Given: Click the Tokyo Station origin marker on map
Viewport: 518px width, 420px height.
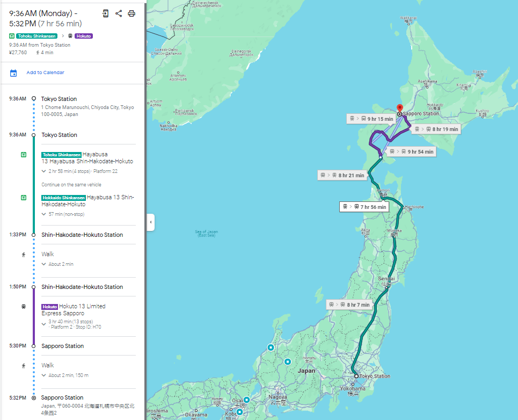Looking at the screenshot, I should 356,376.
